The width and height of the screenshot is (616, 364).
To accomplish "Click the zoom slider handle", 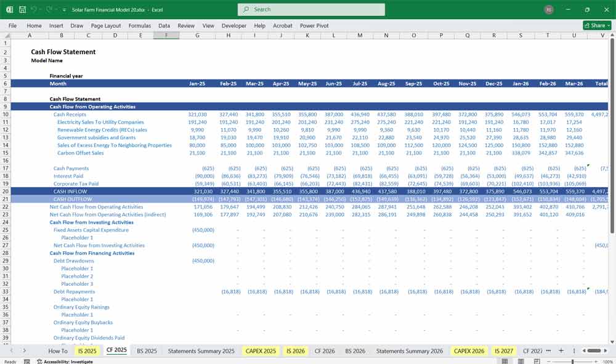I will tap(573, 362).
